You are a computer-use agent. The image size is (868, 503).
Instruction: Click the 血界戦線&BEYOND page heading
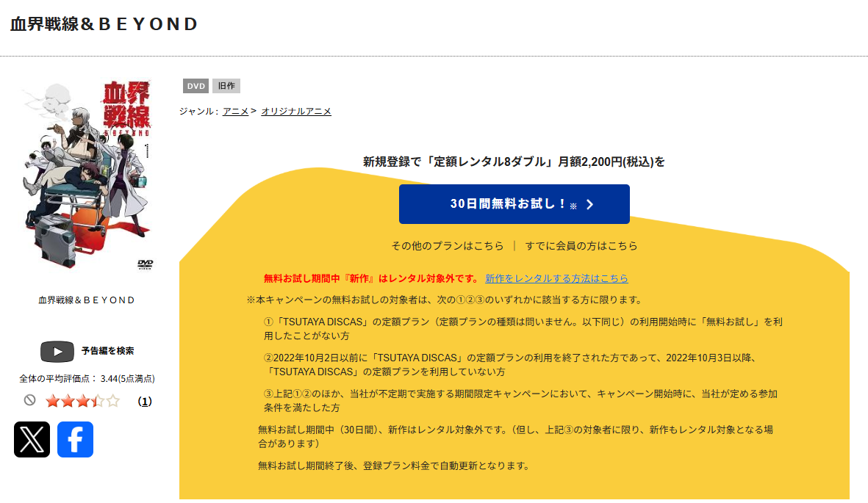(x=104, y=23)
